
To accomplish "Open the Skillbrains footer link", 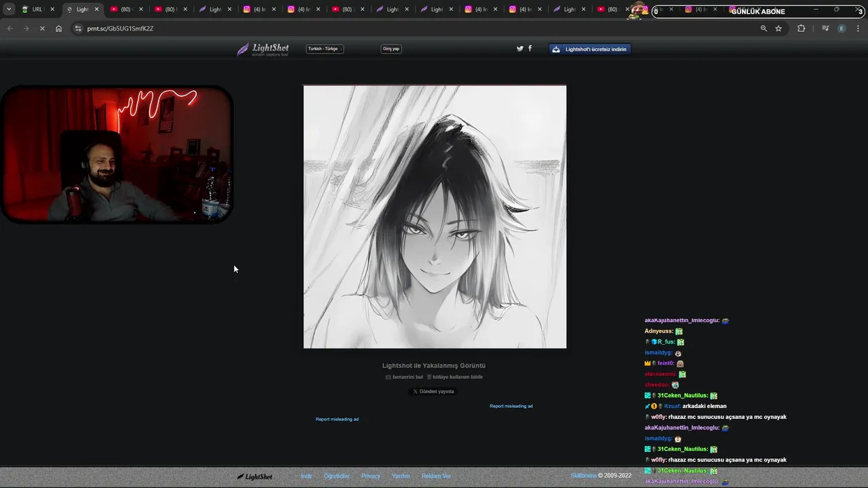I will tap(583, 476).
